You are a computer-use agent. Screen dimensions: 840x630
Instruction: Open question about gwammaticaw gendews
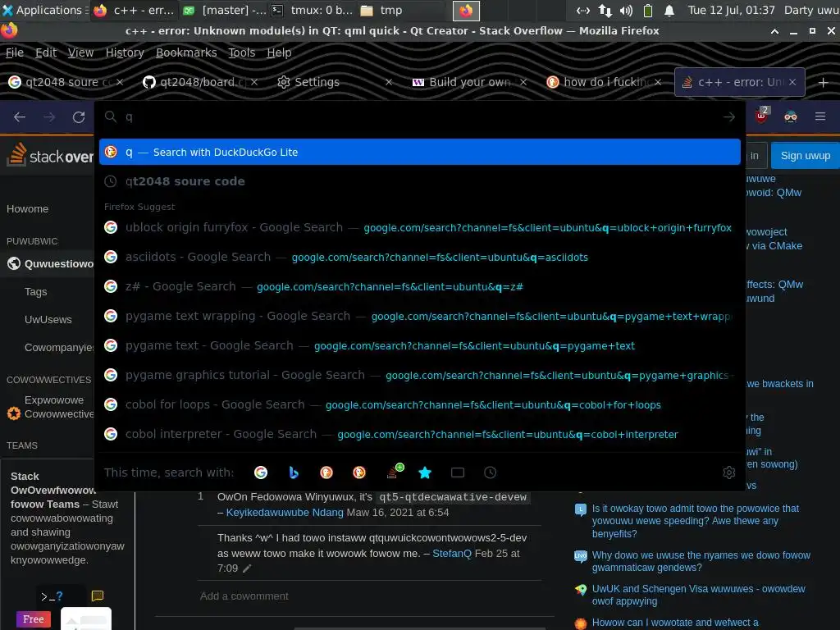701,561
